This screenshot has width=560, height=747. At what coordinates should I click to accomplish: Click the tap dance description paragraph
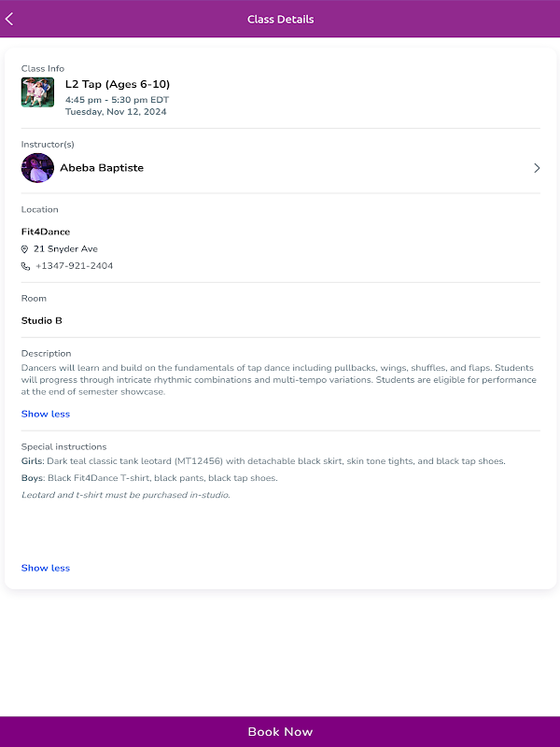[278, 380]
